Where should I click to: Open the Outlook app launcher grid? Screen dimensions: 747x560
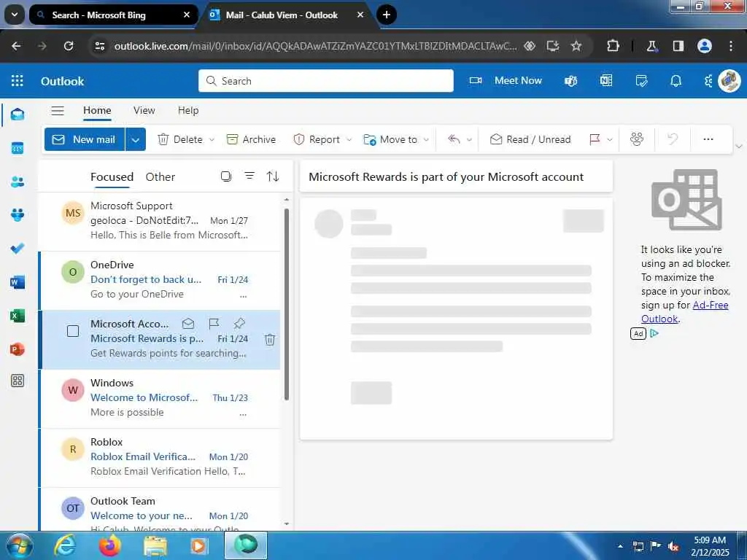point(18,80)
